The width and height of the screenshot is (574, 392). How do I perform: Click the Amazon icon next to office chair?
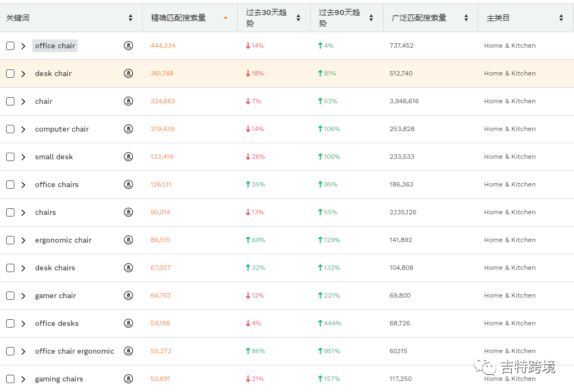[x=128, y=46]
